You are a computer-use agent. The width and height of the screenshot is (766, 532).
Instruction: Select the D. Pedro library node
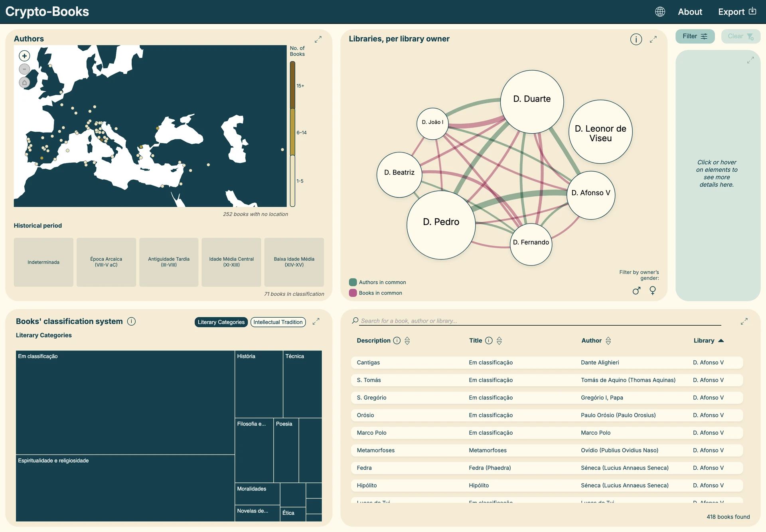(x=441, y=225)
